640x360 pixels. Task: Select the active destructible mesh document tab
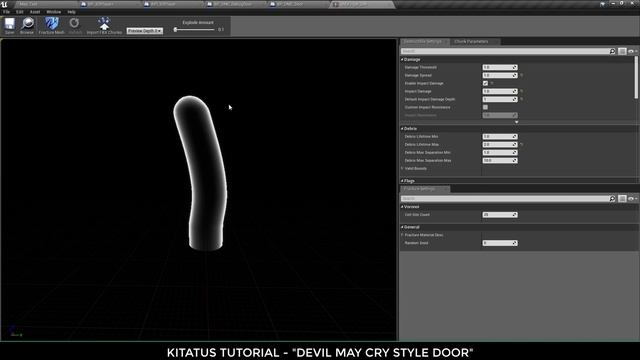click(362, 4)
